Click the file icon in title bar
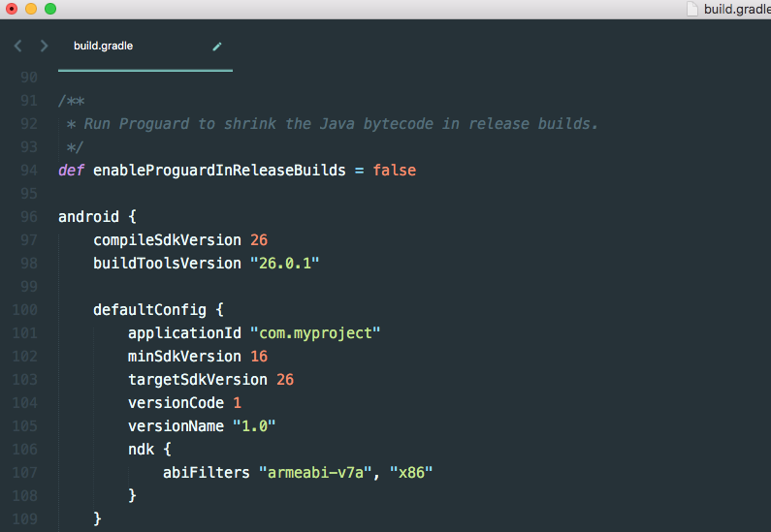Screen dimensions: 771x532 692,9
